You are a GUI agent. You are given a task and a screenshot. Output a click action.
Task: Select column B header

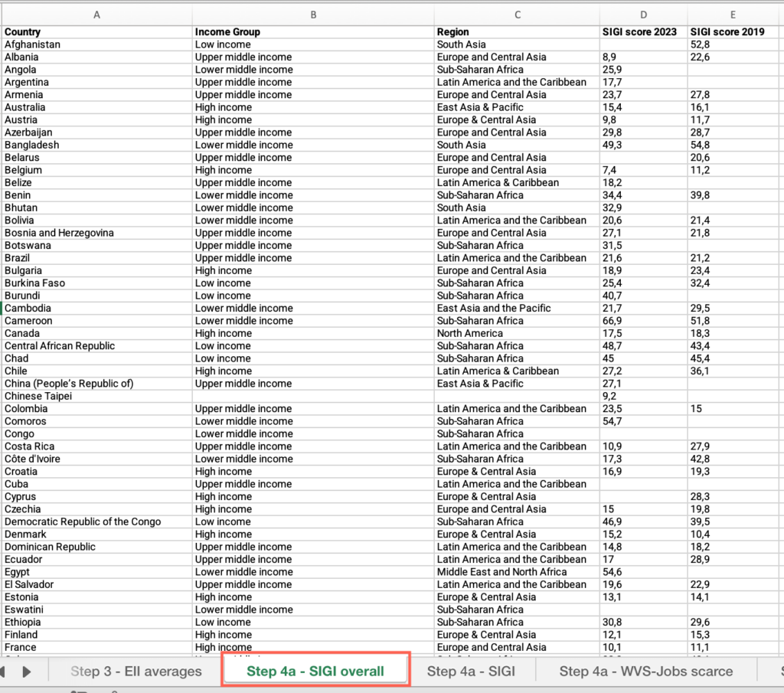point(313,15)
